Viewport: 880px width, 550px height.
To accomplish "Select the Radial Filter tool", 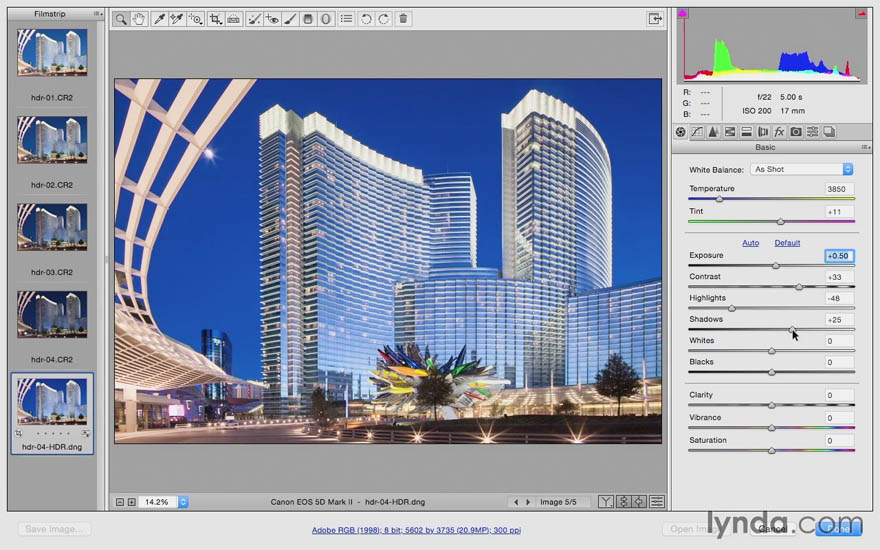I will [x=326, y=19].
